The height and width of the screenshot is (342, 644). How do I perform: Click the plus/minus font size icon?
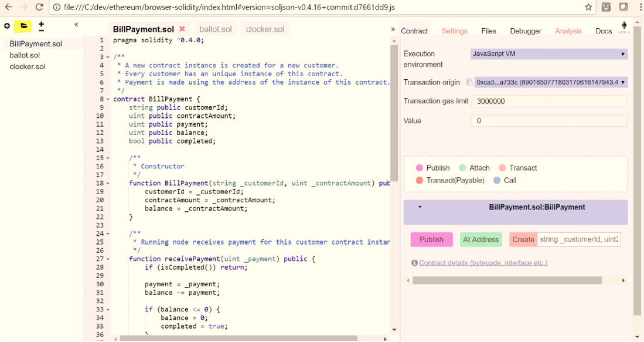[41, 26]
